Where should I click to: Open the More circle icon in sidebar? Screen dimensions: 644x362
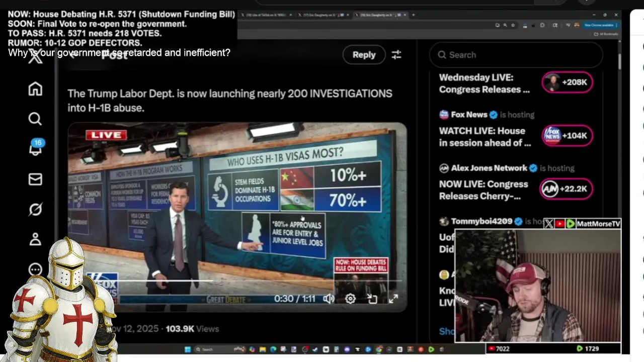pos(35,269)
